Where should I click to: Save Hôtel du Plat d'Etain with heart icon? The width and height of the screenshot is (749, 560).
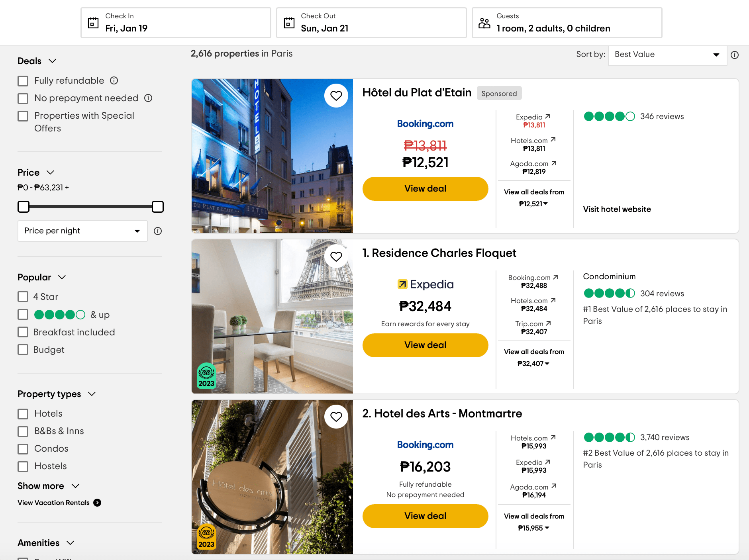[x=336, y=96]
